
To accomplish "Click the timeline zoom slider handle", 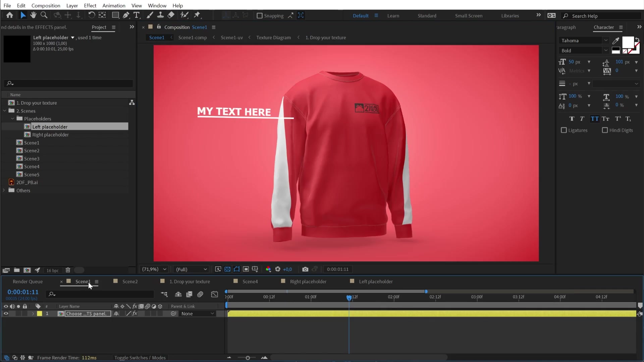I will coord(248,358).
